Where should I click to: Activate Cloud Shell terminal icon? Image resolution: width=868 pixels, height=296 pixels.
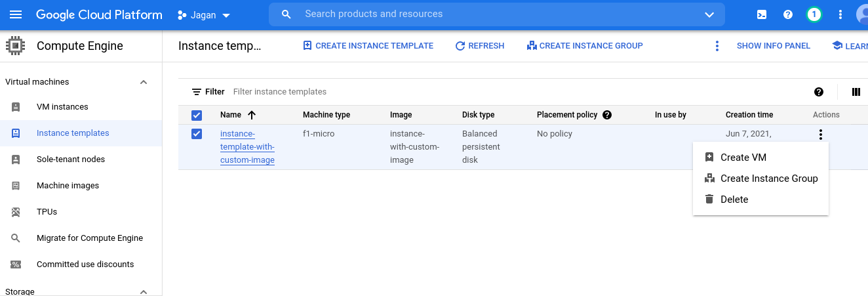pyautogui.click(x=762, y=14)
